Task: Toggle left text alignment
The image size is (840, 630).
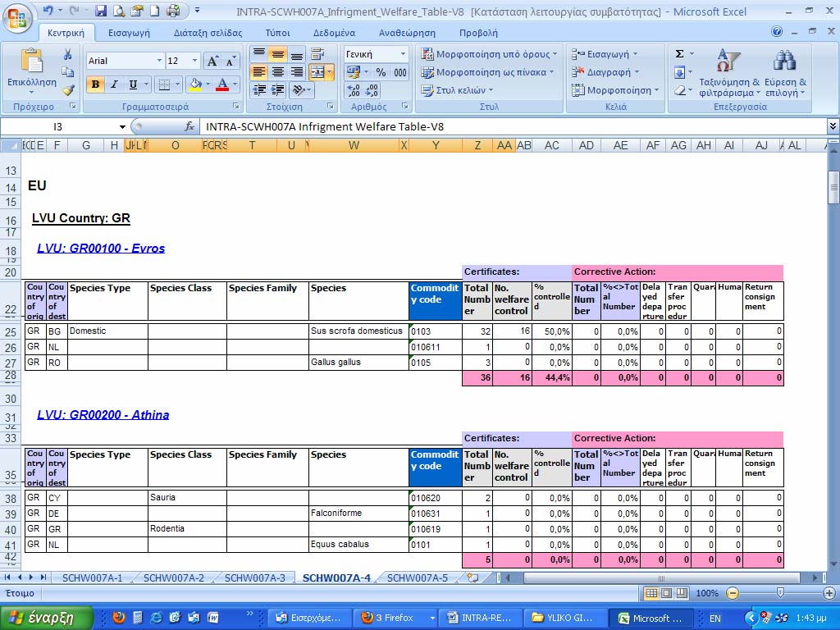Action: (x=259, y=72)
